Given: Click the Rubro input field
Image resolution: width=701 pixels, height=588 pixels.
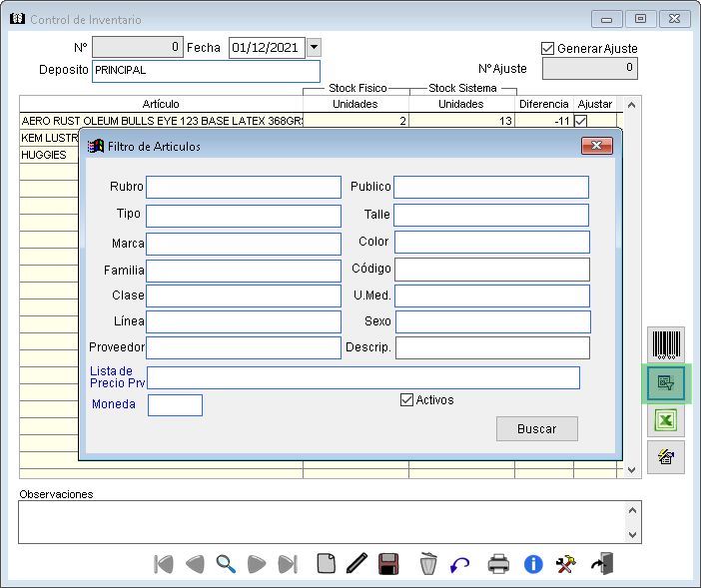Looking at the screenshot, I should pyautogui.click(x=244, y=187).
